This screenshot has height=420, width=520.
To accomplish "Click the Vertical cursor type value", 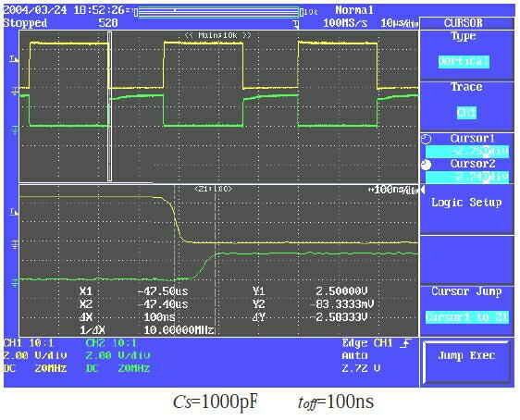I will (464, 62).
